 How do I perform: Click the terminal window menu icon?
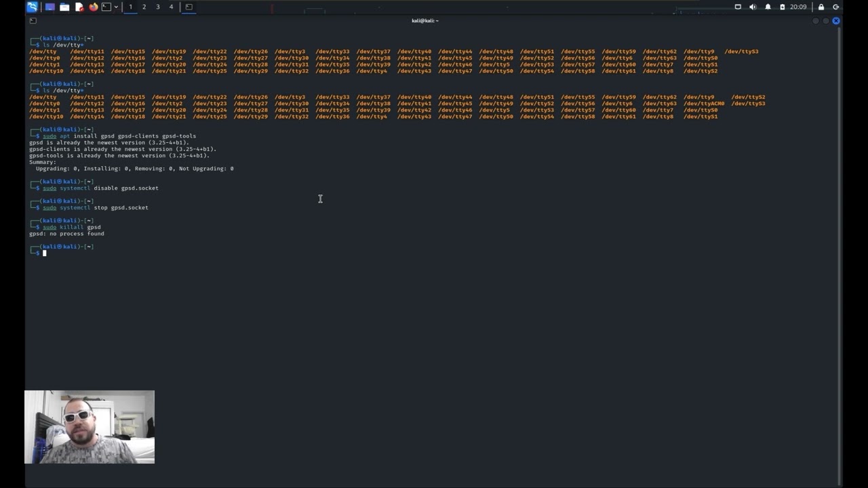point(33,21)
